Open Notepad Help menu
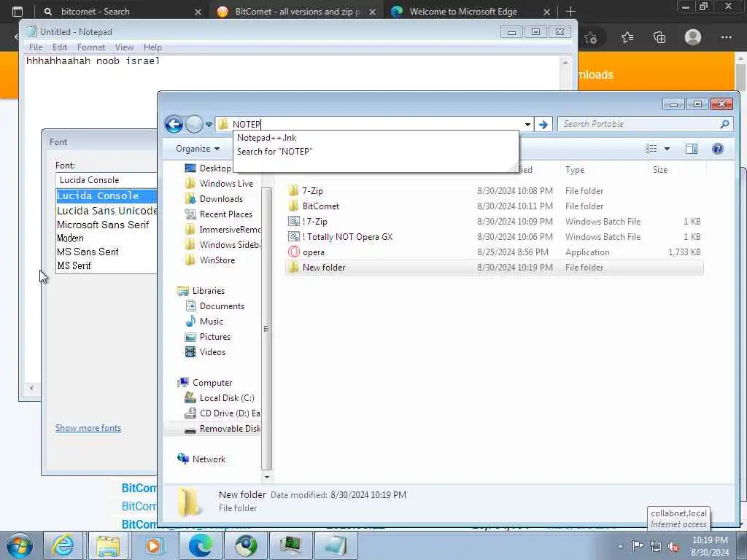The image size is (747, 560). pos(153,47)
